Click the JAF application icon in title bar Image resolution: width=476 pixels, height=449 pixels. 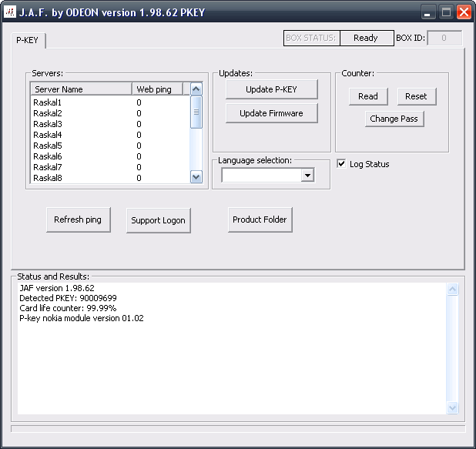click(10, 12)
